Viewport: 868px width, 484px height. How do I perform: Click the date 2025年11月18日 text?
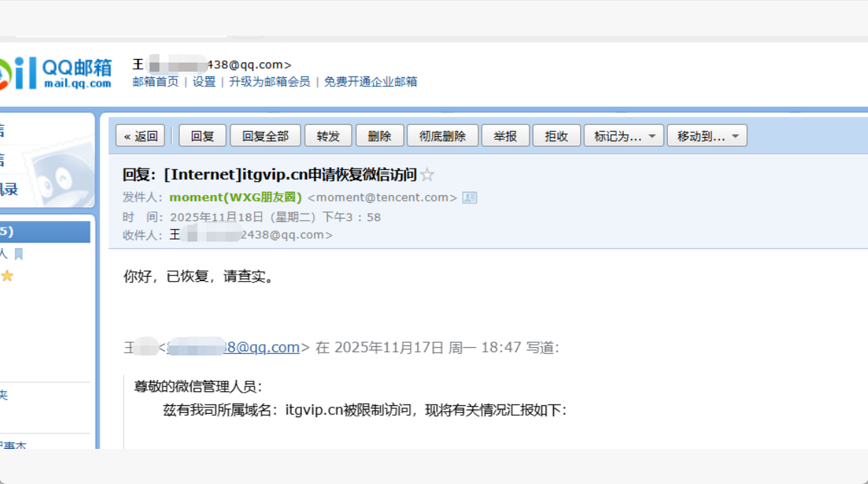(x=217, y=217)
